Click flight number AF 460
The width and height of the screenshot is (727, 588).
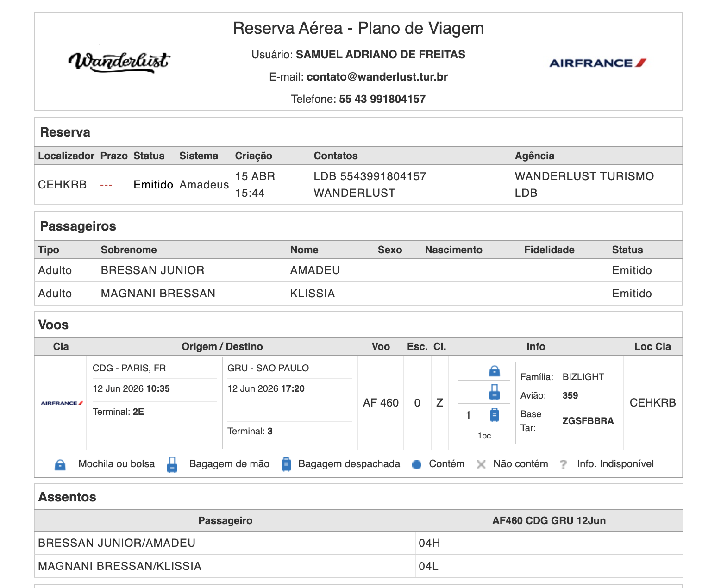[x=381, y=403]
